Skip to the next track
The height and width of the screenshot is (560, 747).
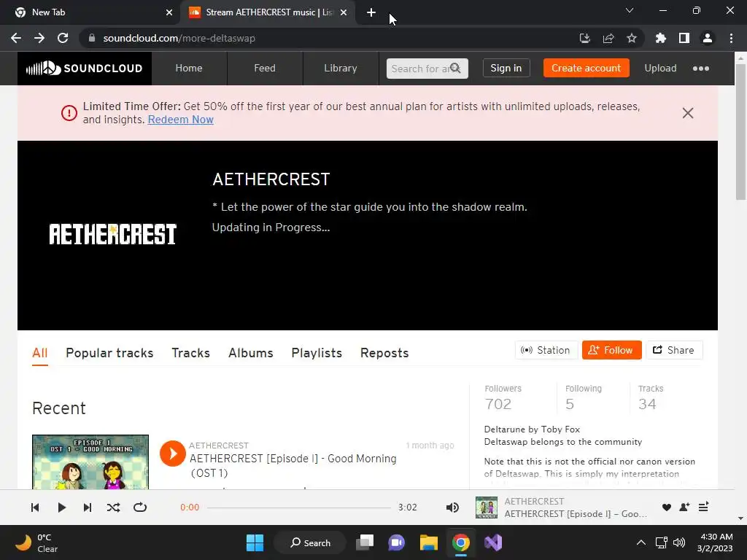point(88,507)
